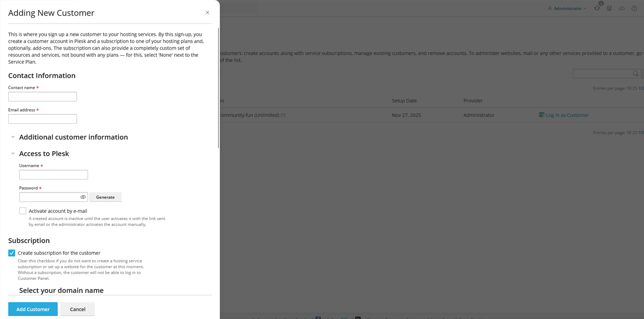
Task: Click the search magnifier icon in customer list
Action: coord(636,74)
